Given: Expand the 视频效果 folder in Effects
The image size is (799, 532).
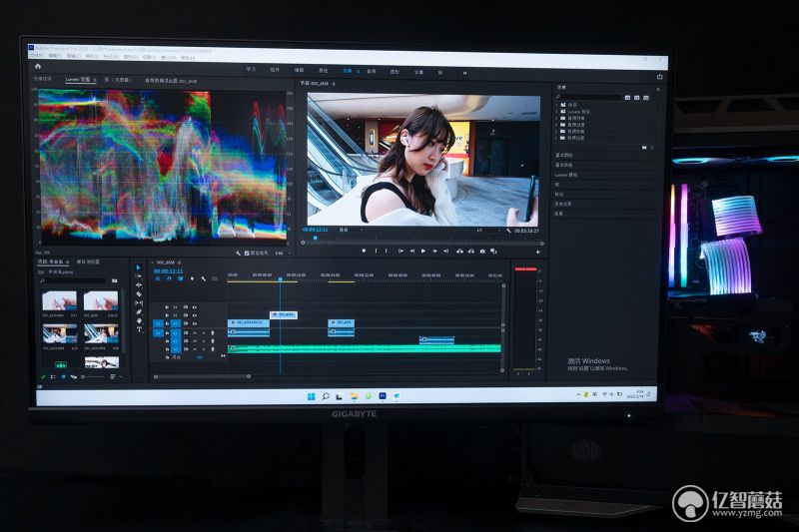Looking at the screenshot, I should coord(556,131).
